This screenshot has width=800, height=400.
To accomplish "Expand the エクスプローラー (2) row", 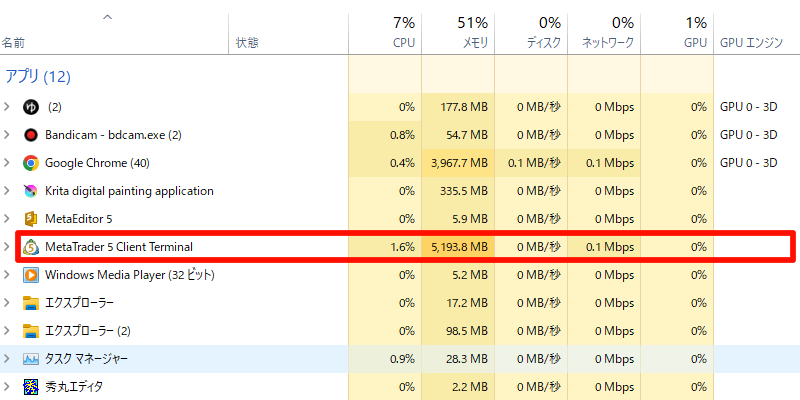I will click(x=7, y=332).
